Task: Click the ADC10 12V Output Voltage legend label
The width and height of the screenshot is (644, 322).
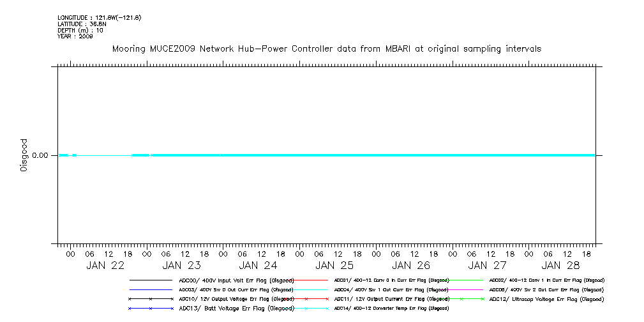Action: click(236, 299)
